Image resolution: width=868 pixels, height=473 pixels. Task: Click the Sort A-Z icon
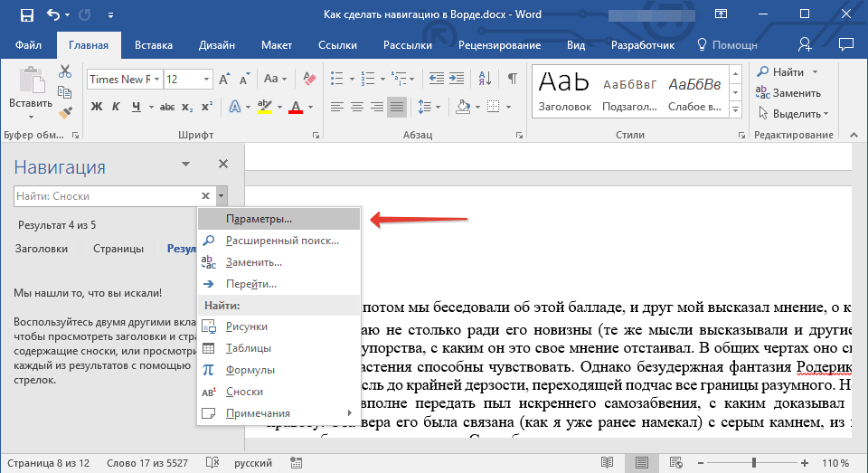pyautogui.click(x=485, y=79)
